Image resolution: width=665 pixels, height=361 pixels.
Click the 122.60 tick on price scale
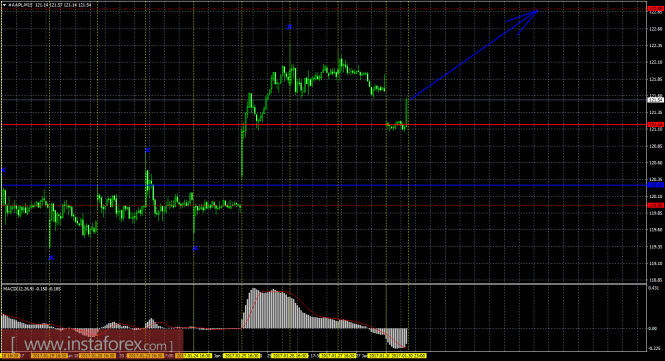click(x=655, y=28)
